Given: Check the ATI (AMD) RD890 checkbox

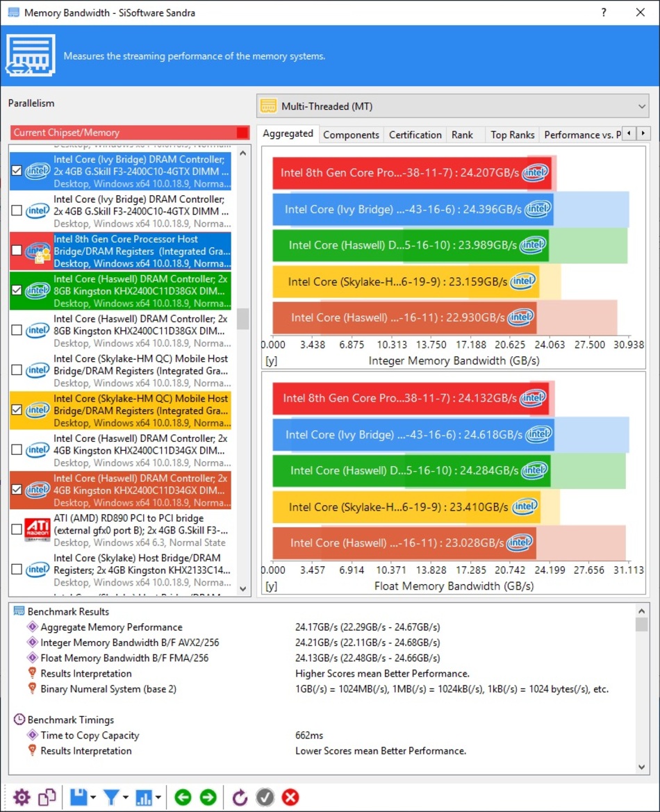Looking at the screenshot, I should (17, 529).
